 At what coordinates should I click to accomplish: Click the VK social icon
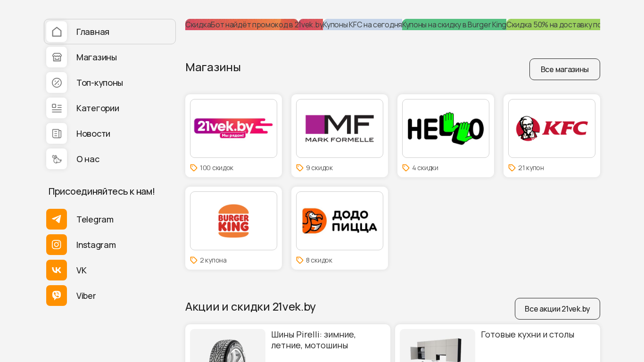[x=57, y=270]
